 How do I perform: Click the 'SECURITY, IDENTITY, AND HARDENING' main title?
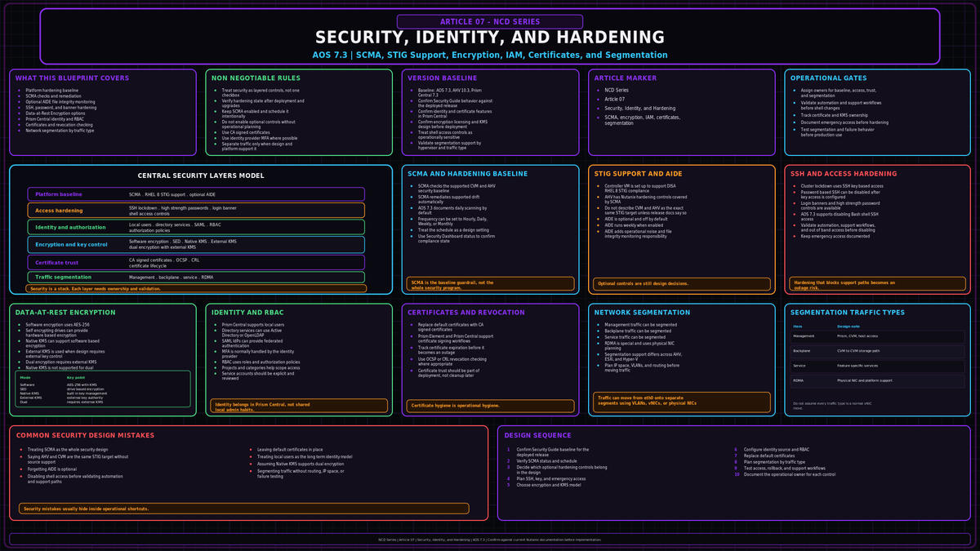click(x=490, y=38)
